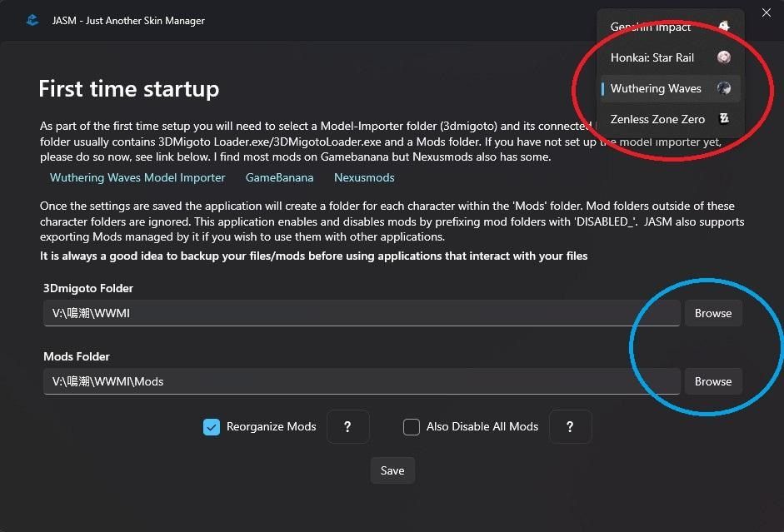Open help for Also Disable All Mods
Screen dimensions: 784x532
coord(570,426)
